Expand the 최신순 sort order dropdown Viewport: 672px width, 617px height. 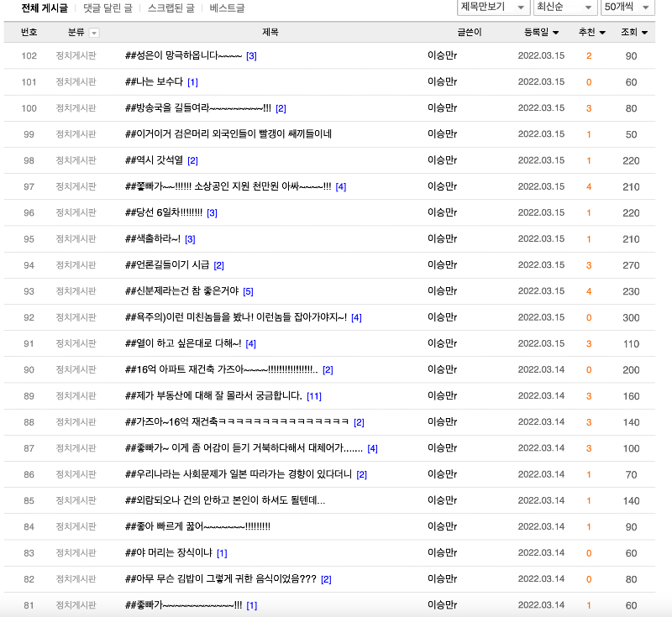click(564, 8)
